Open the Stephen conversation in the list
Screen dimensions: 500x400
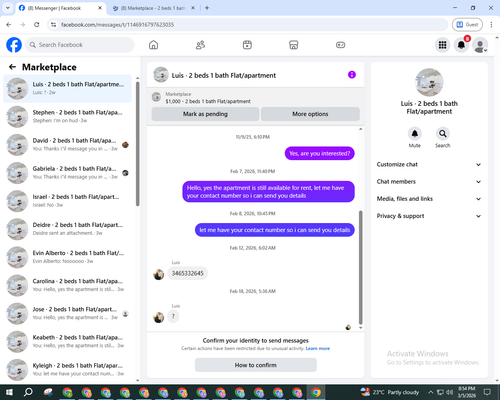(x=67, y=117)
